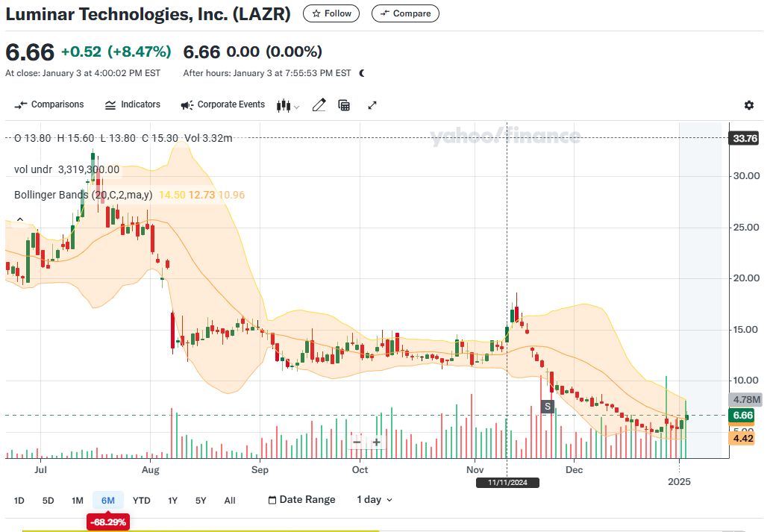This screenshot has width=773, height=532.
Task: Select the 5D range tab
Action: [x=48, y=501]
